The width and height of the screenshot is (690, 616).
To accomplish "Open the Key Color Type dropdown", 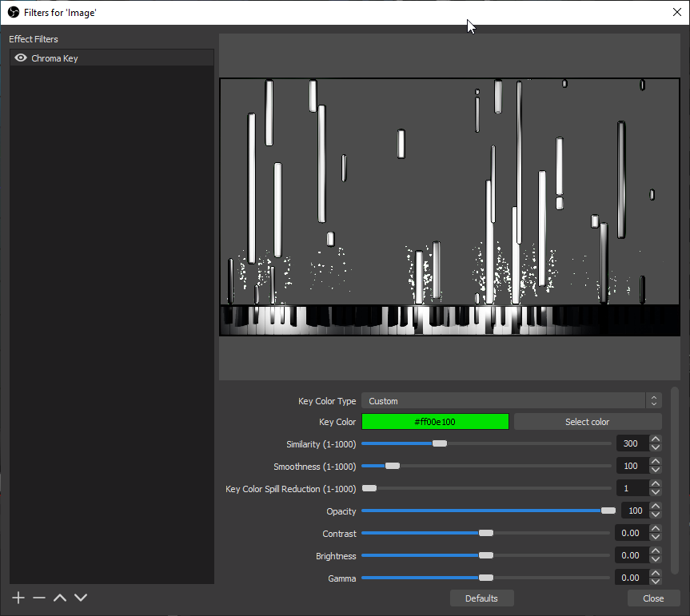I will point(512,400).
